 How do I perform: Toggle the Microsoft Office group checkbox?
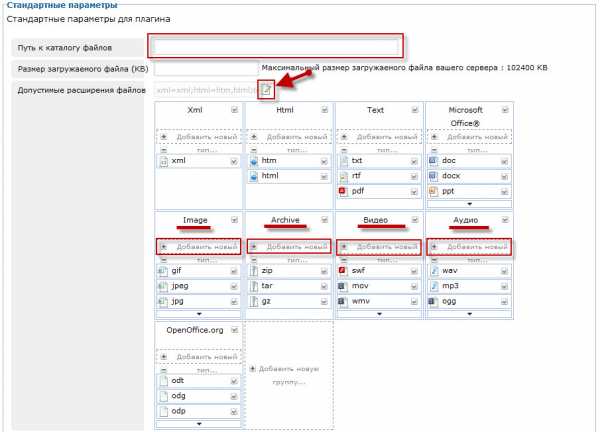coord(505,110)
